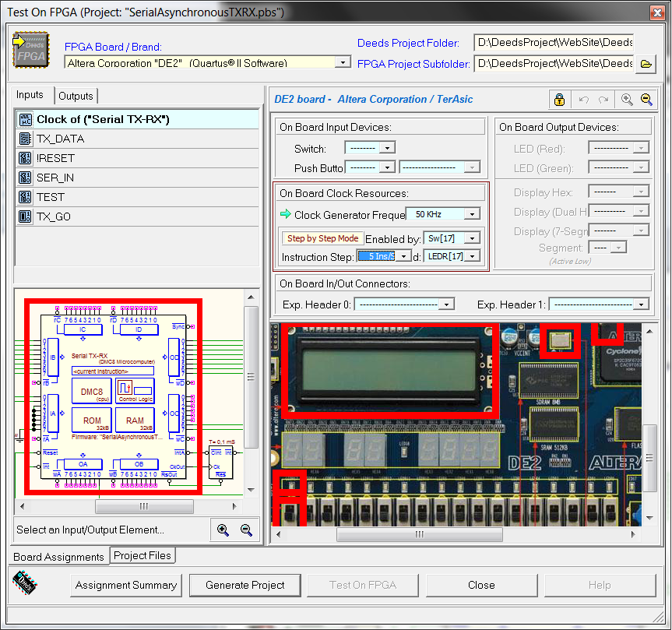This screenshot has height=630, width=672.
Task: Browse for the FPGA project subfolder
Action: [646, 65]
